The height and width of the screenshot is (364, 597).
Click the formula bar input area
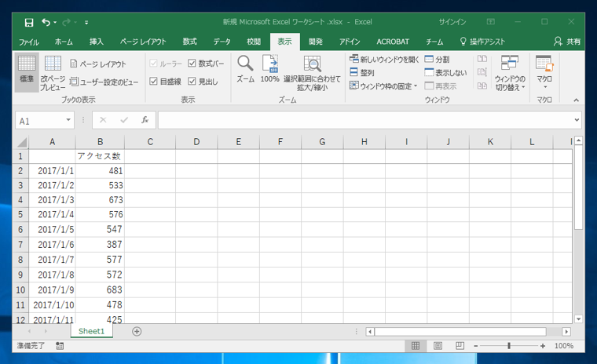365,120
